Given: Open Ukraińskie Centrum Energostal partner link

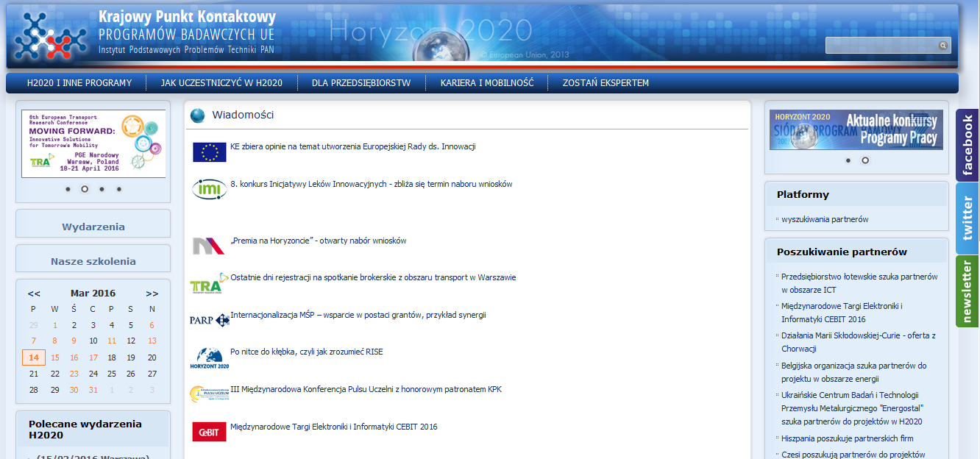Looking at the screenshot, I should (853, 408).
